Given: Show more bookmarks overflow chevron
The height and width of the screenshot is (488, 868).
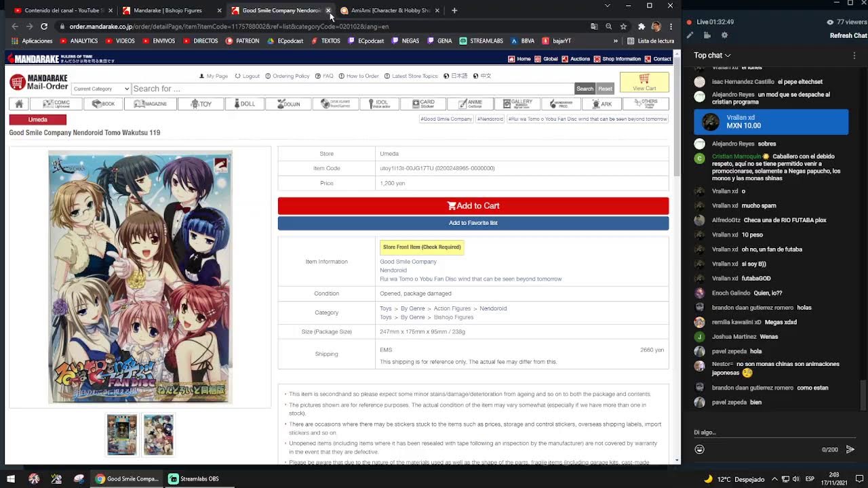Looking at the screenshot, I should point(616,41).
